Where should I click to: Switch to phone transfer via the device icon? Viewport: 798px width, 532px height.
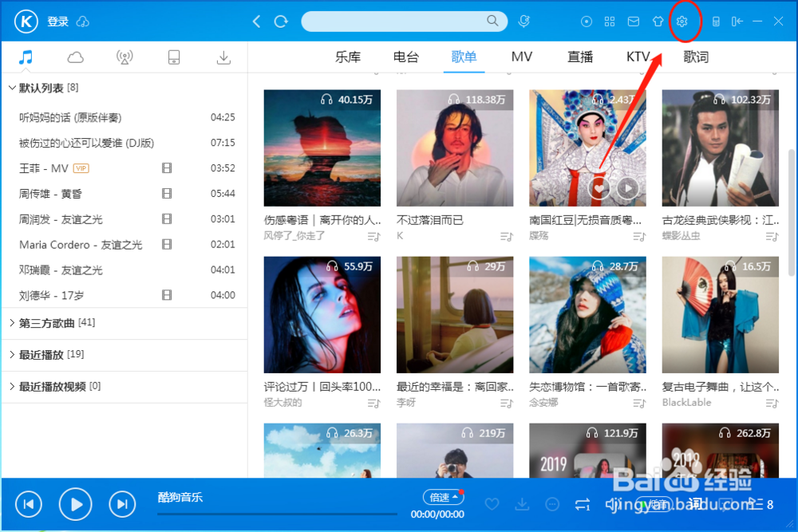(x=174, y=57)
